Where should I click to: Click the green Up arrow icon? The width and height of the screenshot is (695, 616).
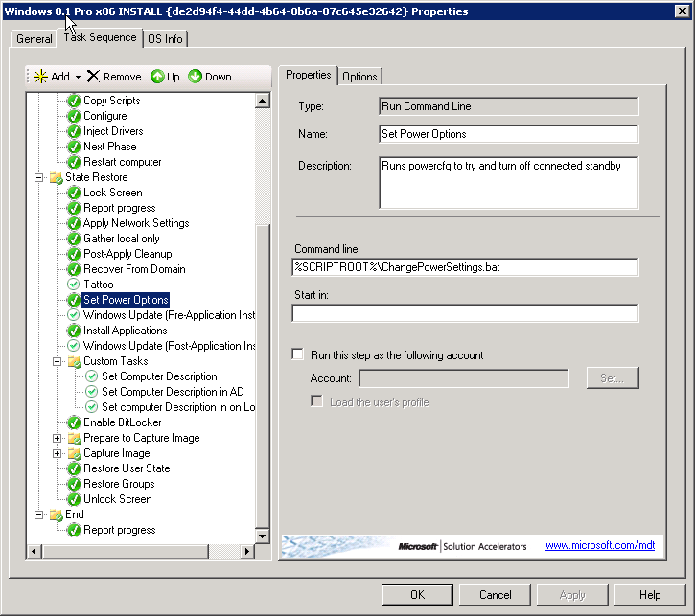click(157, 77)
